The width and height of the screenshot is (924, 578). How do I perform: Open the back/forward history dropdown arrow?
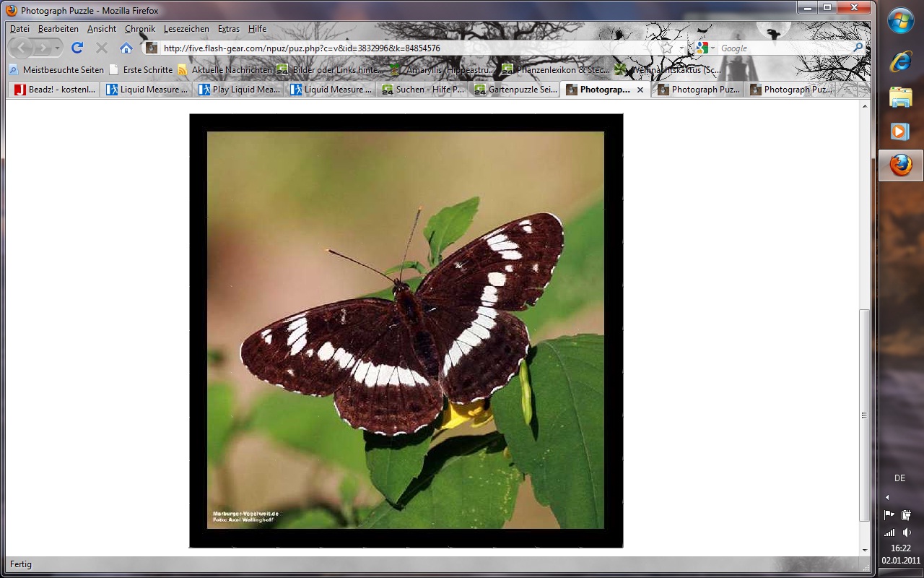(57, 48)
